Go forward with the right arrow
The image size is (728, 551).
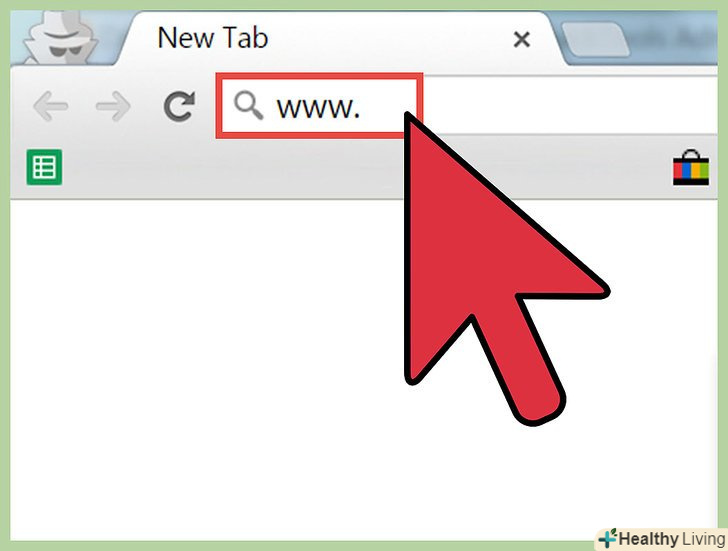coord(113,106)
